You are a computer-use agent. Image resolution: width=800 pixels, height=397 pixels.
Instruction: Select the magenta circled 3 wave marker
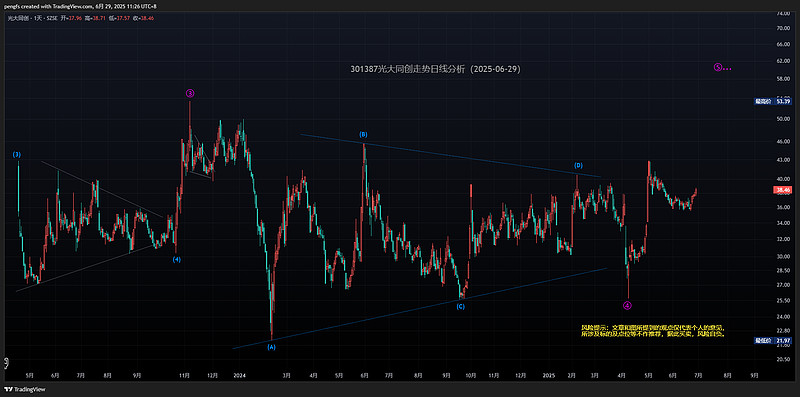click(190, 93)
